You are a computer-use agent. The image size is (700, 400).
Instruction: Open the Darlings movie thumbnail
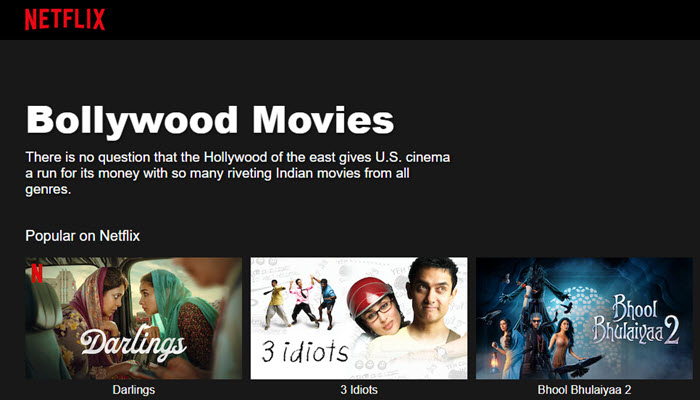point(133,318)
